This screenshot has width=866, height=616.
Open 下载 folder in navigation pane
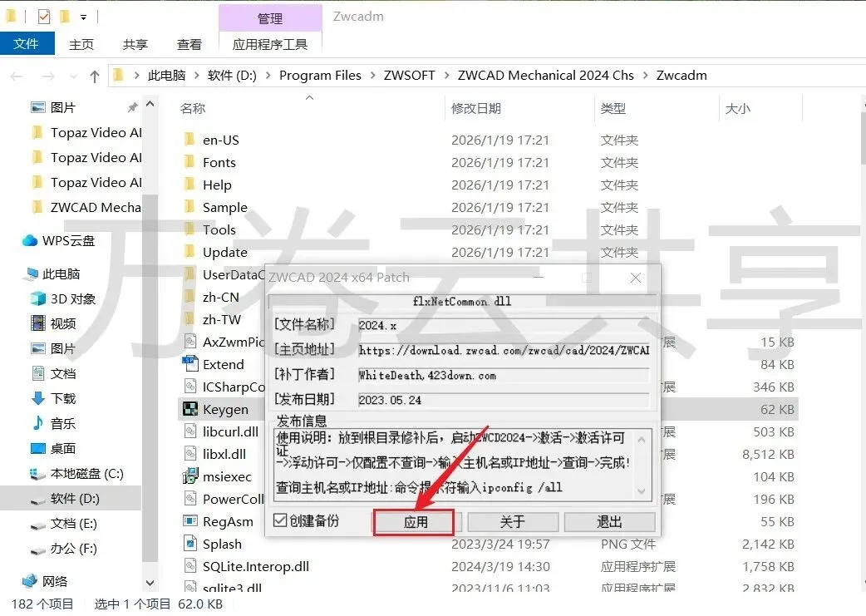(63, 398)
